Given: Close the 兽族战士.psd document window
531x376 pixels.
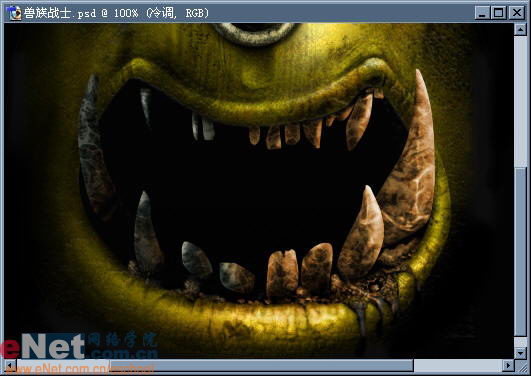Looking at the screenshot, I should tap(517, 13).
